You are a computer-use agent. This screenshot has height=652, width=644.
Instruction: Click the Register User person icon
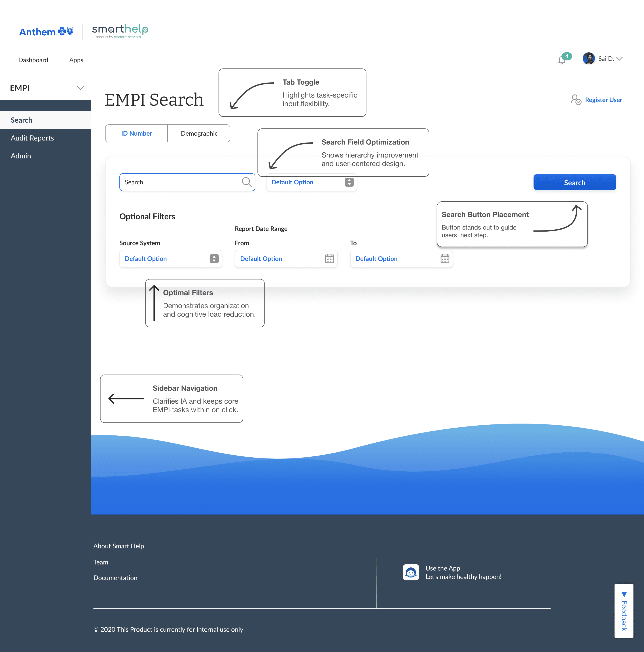click(576, 100)
